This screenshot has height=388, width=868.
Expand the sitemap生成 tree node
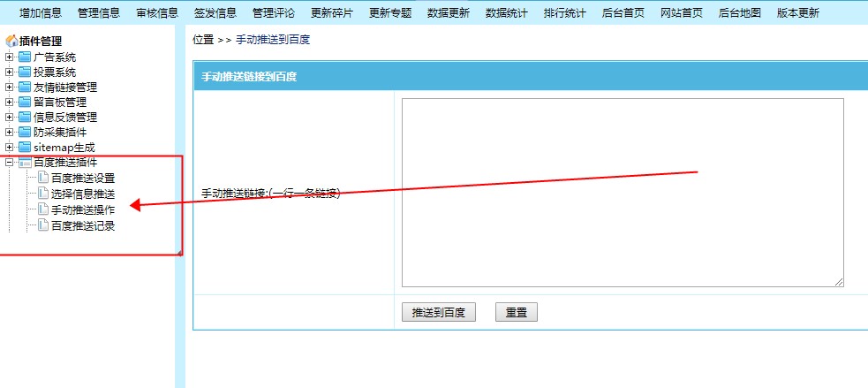click(9, 147)
